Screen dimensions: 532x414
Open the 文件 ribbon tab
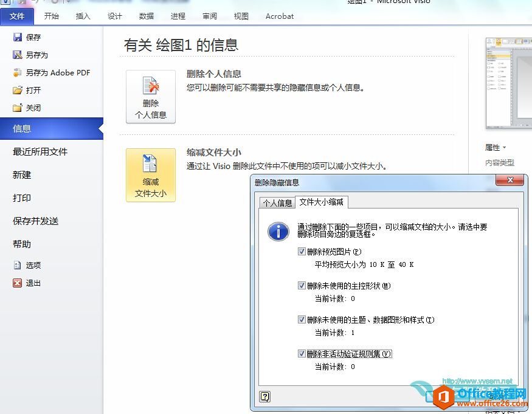coord(17,16)
